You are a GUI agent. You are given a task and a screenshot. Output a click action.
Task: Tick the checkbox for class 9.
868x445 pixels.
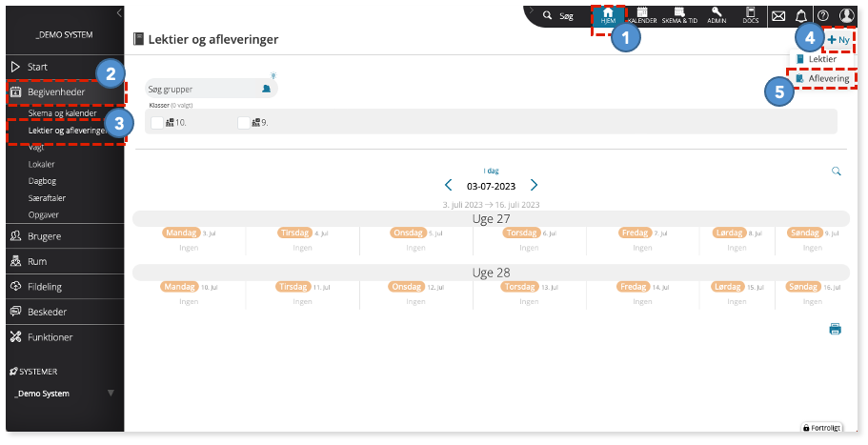244,123
